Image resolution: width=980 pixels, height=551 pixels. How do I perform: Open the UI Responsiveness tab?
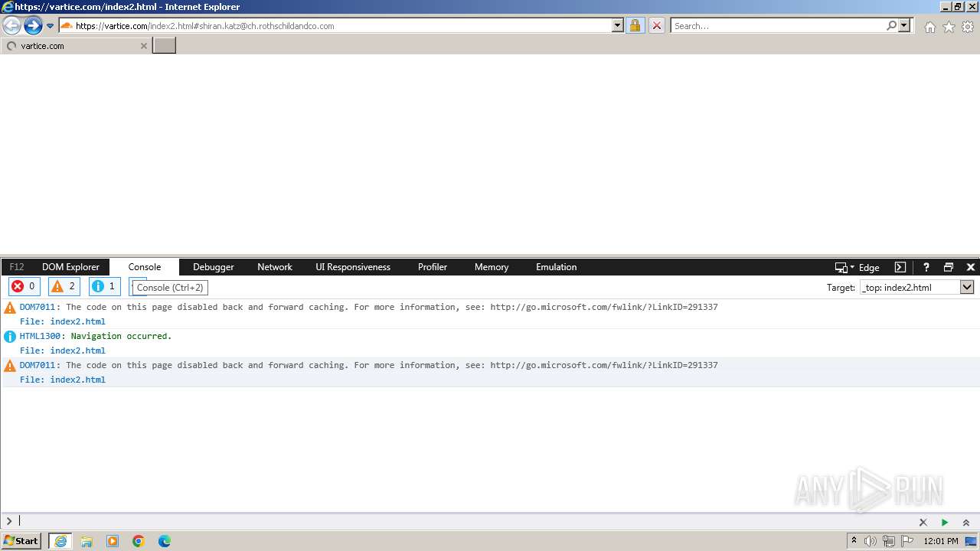coord(353,267)
